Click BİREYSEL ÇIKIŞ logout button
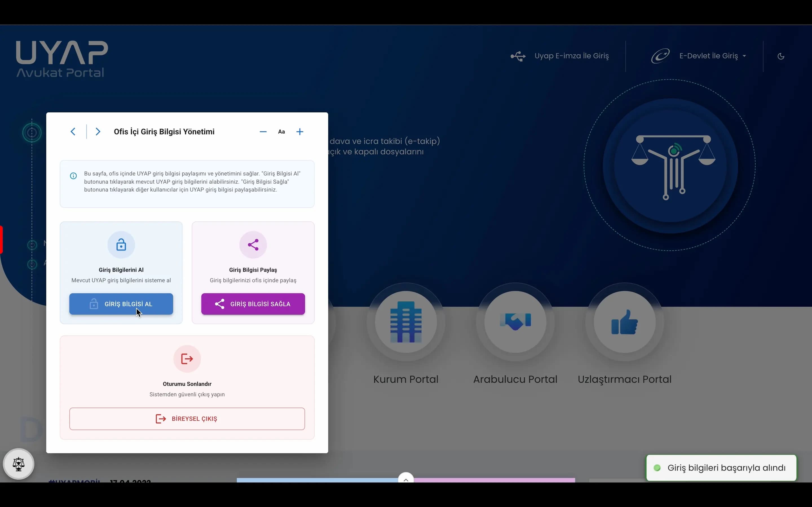The height and width of the screenshot is (507, 812). 187,419
